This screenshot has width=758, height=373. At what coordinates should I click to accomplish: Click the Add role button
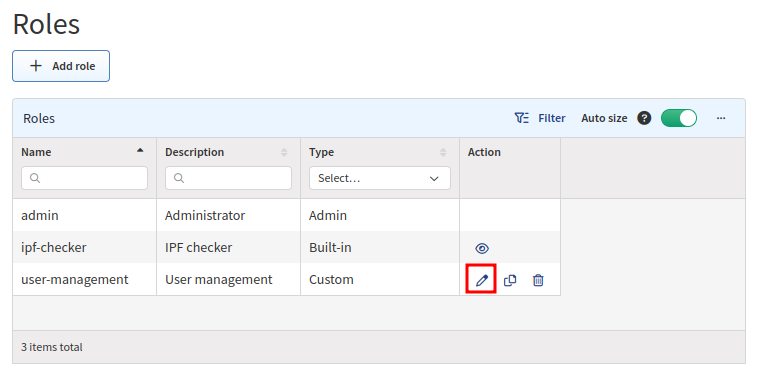pos(61,66)
